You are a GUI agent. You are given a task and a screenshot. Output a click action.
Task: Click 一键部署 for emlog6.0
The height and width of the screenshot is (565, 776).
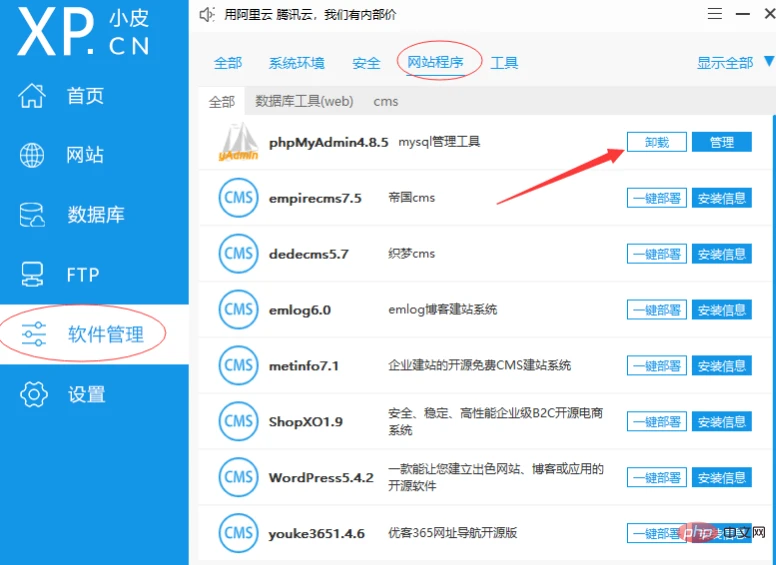[657, 310]
